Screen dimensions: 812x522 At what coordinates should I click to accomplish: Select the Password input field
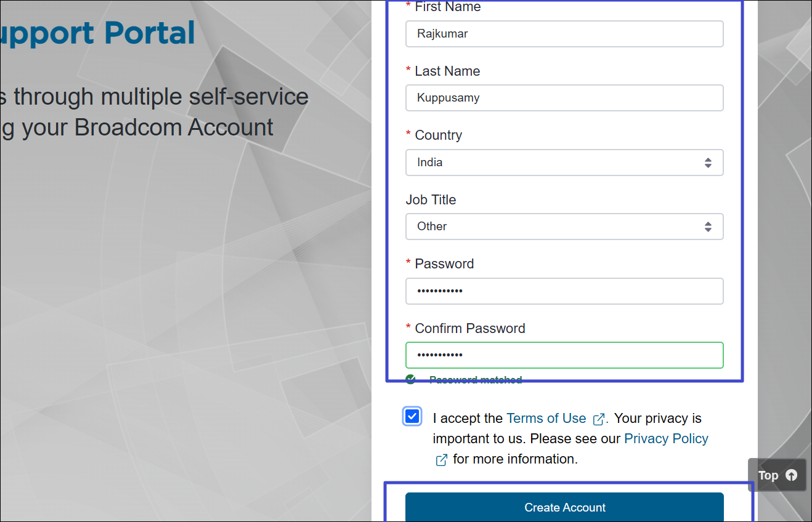pyautogui.click(x=564, y=291)
